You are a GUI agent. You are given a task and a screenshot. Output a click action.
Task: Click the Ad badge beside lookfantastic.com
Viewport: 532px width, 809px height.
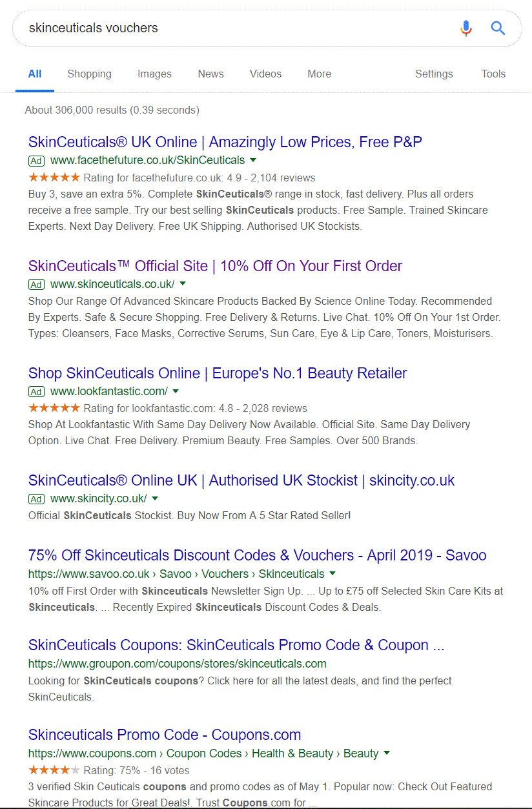(36, 392)
